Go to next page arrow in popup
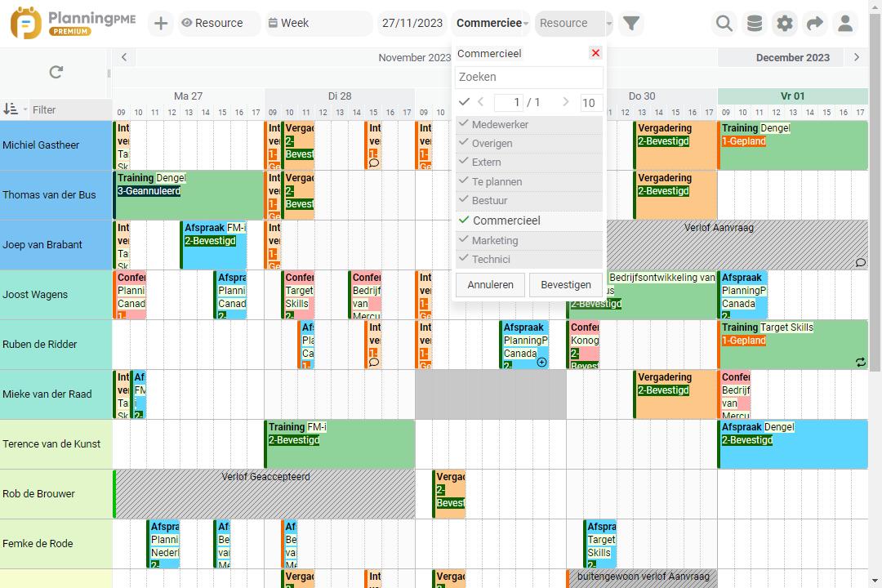 pos(565,102)
